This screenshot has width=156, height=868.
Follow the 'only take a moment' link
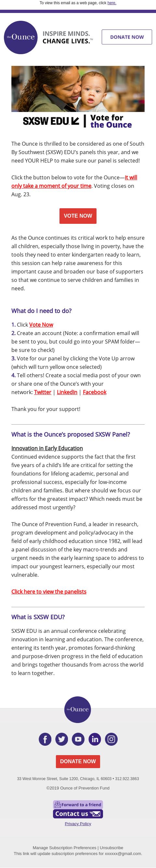(x=74, y=182)
